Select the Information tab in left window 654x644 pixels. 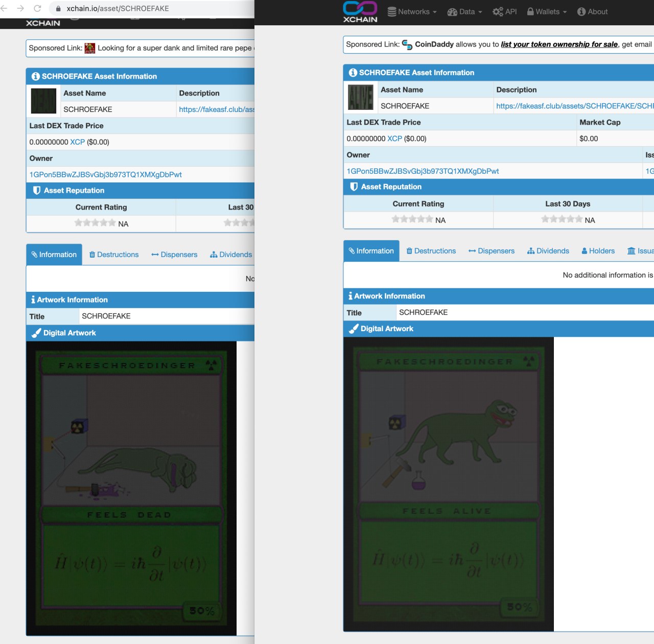coord(54,255)
